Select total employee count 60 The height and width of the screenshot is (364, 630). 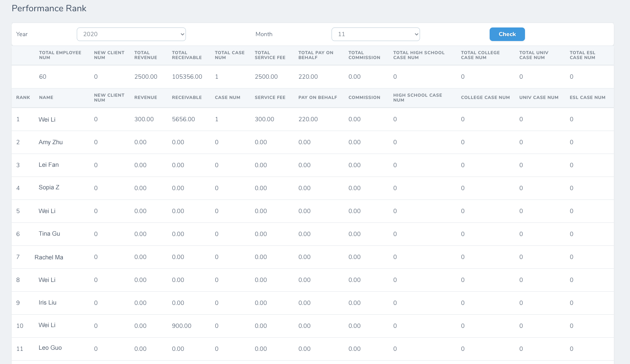[x=43, y=77]
